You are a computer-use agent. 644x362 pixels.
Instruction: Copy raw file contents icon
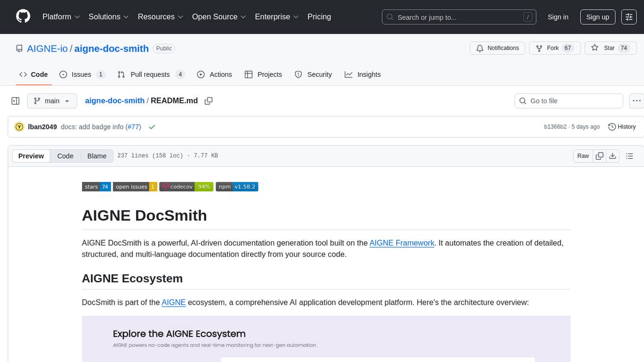coord(599,156)
